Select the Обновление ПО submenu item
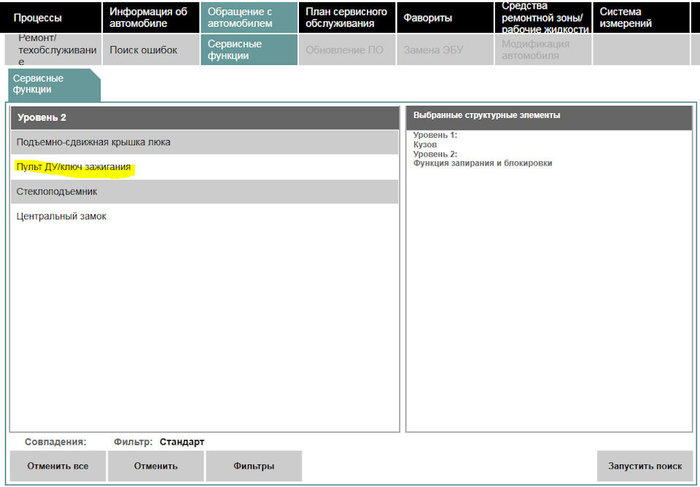 pyautogui.click(x=346, y=50)
